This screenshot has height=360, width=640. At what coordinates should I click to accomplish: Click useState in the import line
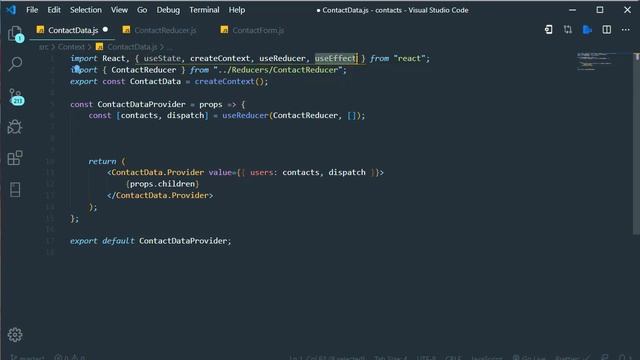162,58
